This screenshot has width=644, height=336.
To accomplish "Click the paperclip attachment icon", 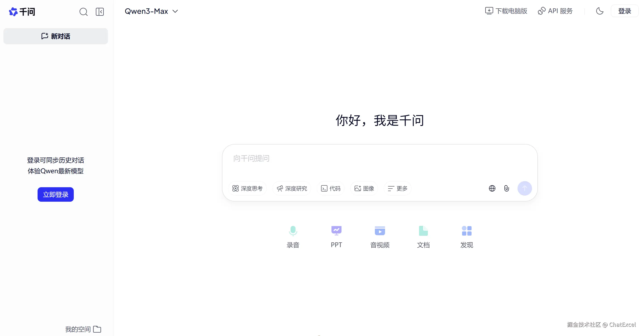I will [x=506, y=188].
